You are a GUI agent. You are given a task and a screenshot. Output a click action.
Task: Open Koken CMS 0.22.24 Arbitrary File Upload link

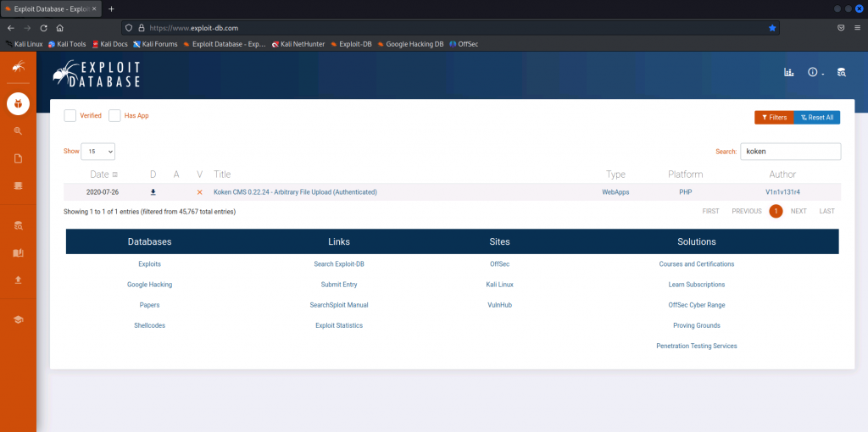tap(295, 192)
